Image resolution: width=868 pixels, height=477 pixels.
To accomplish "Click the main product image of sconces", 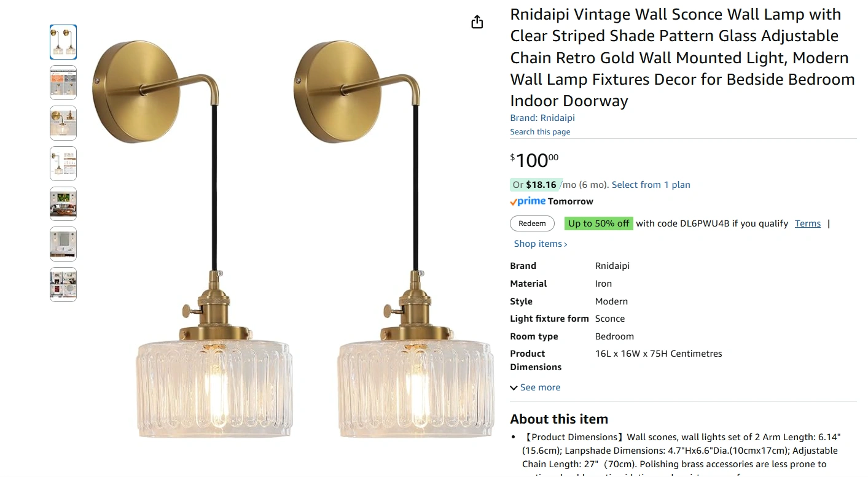I will click(292, 239).
